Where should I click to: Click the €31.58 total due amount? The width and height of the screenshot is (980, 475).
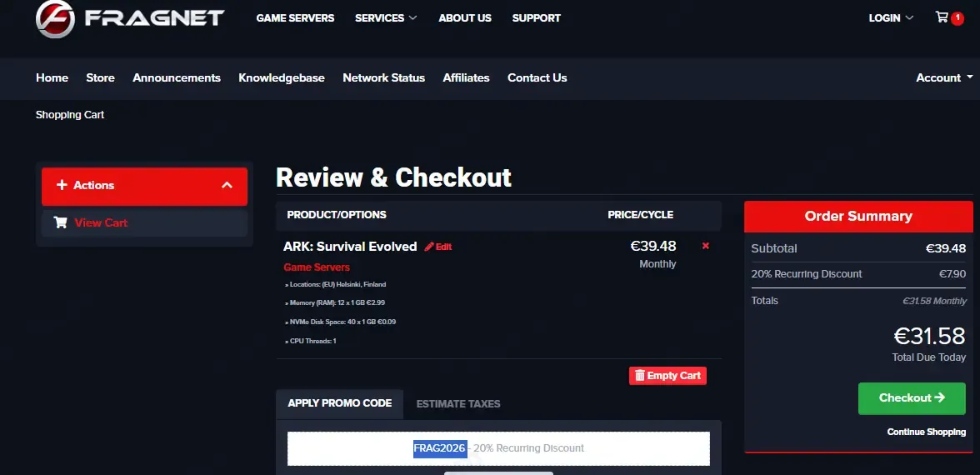tap(929, 337)
